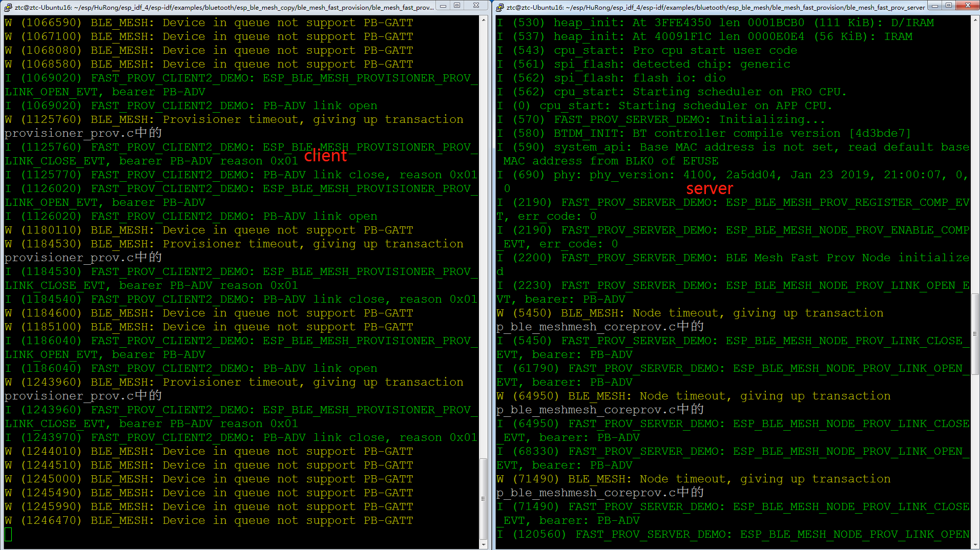
Task: Click server "(530) heap_init" log line
Action: coord(715,23)
